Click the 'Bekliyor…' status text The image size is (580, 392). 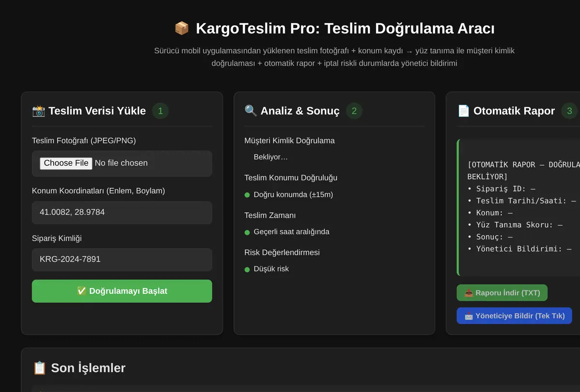tap(271, 157)
